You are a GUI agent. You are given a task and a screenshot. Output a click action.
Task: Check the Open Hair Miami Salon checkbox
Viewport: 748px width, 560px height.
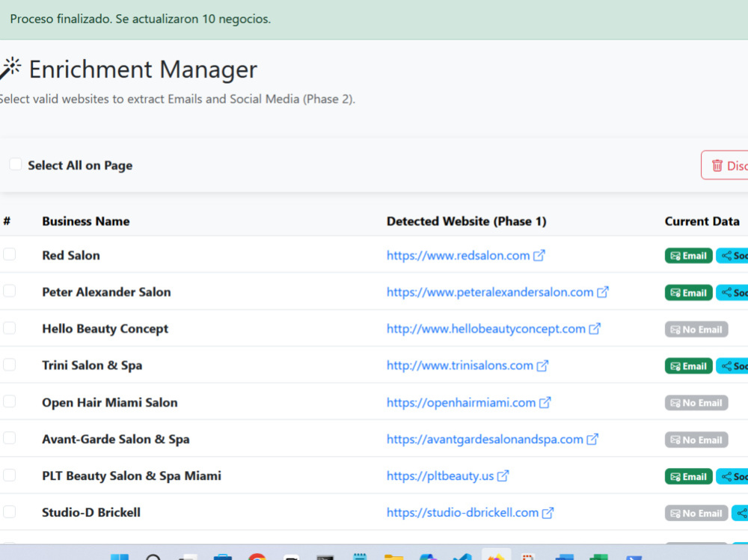tap(9, 401)
